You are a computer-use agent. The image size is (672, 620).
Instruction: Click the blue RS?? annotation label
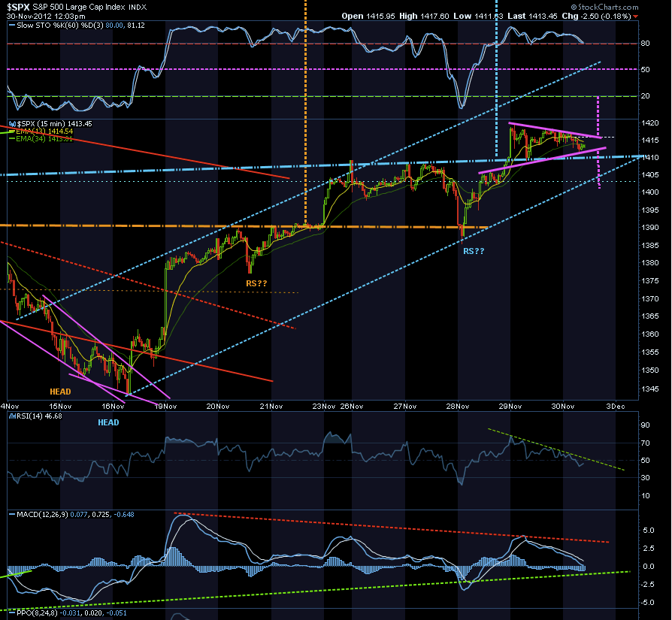point(474,251)
